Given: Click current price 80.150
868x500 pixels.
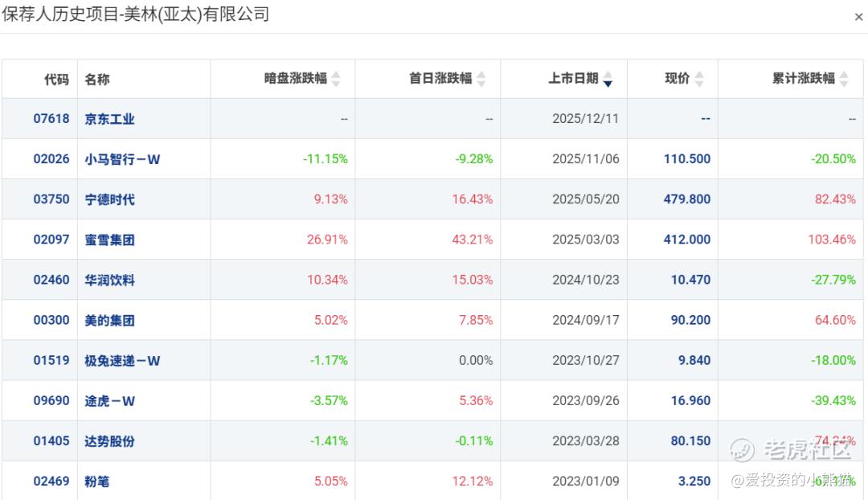Looking at the screenshot, I should [x=690, y=441].
